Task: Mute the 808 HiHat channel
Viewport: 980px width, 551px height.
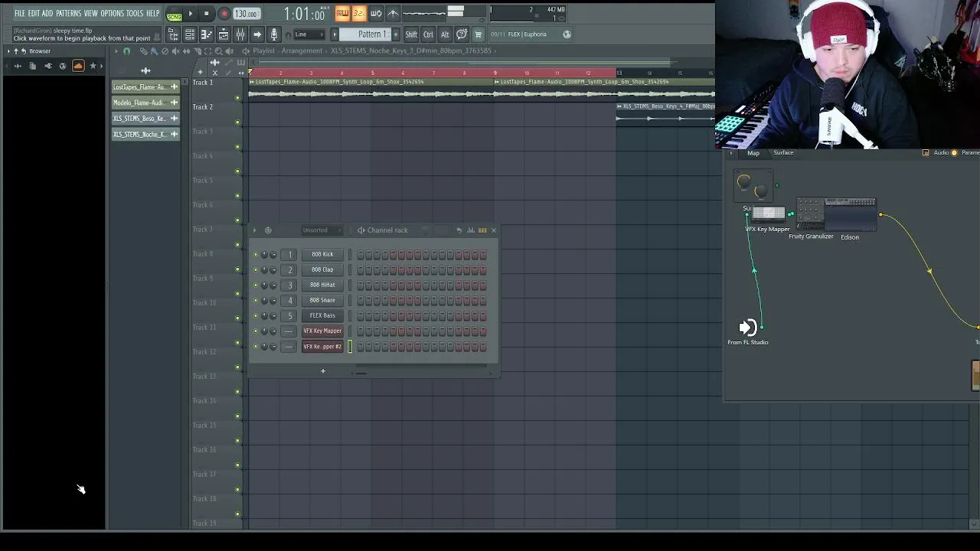Action: pos(256,285)
